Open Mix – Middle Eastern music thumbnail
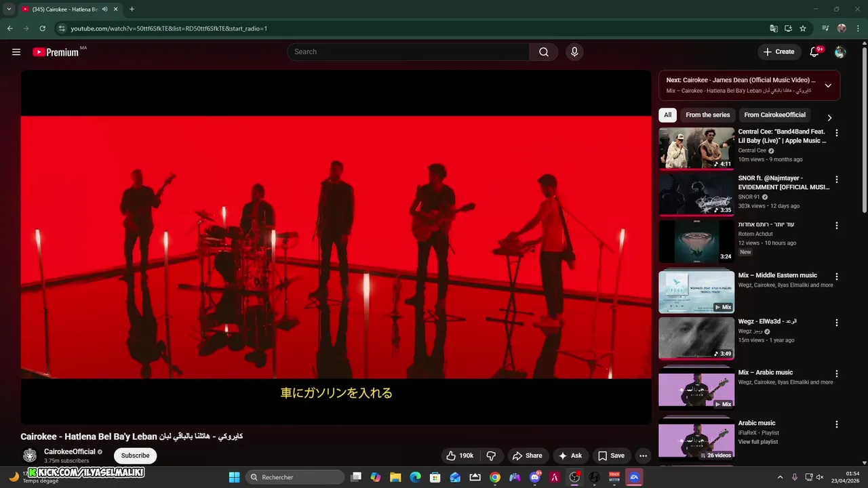 [696, 291]
